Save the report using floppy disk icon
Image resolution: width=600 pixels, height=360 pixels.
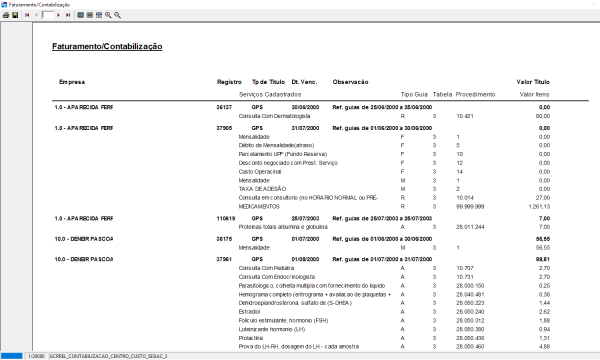tap(15, 15)
